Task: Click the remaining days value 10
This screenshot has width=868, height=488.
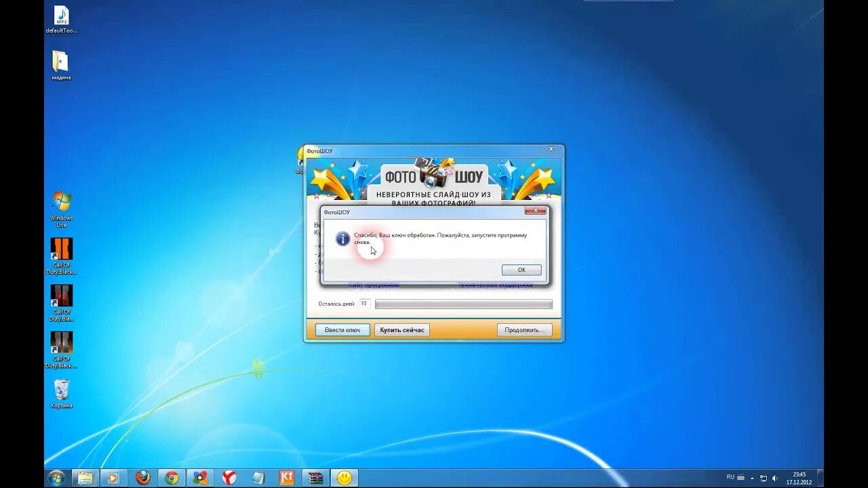Action: click(364, 304)
